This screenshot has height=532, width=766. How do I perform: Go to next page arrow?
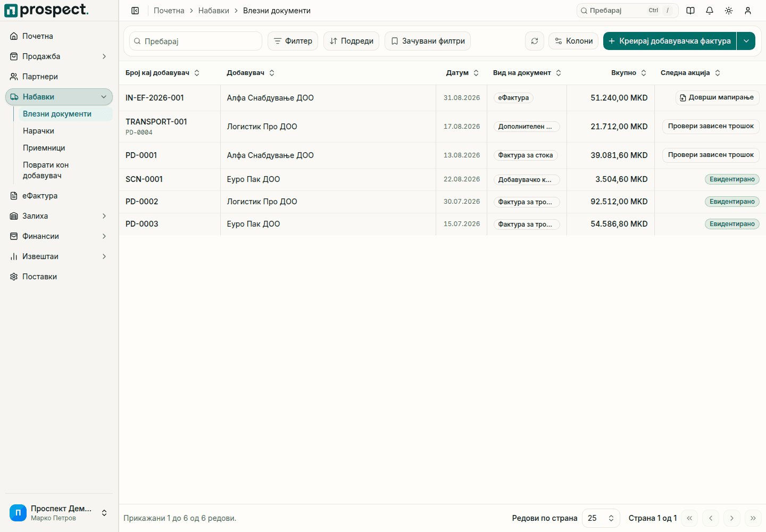click(x=732, y=518)
